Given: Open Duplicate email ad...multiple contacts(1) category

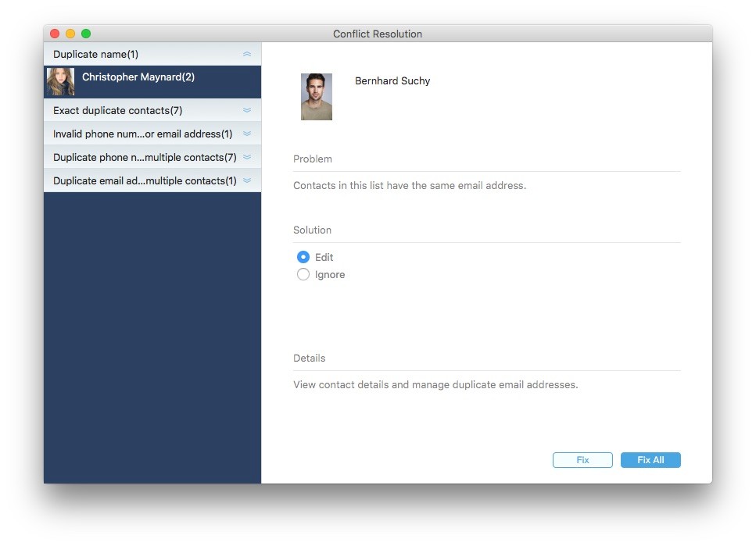Looking at the screenshot, I should (145, 180).
